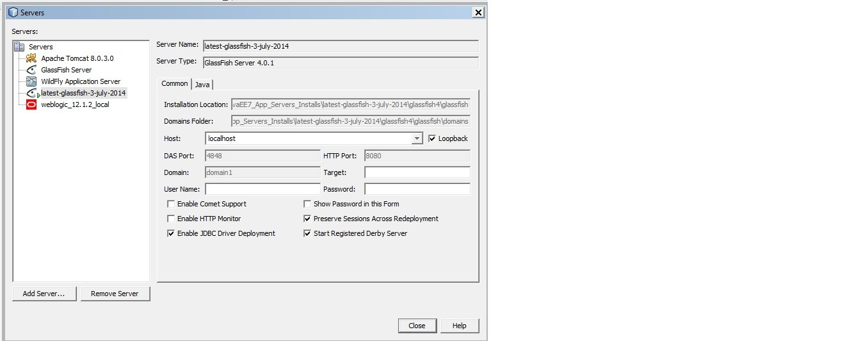The width and height of the screenshot is (868, 341).
Task: Click the User Name input field
Action: (262, 189)
